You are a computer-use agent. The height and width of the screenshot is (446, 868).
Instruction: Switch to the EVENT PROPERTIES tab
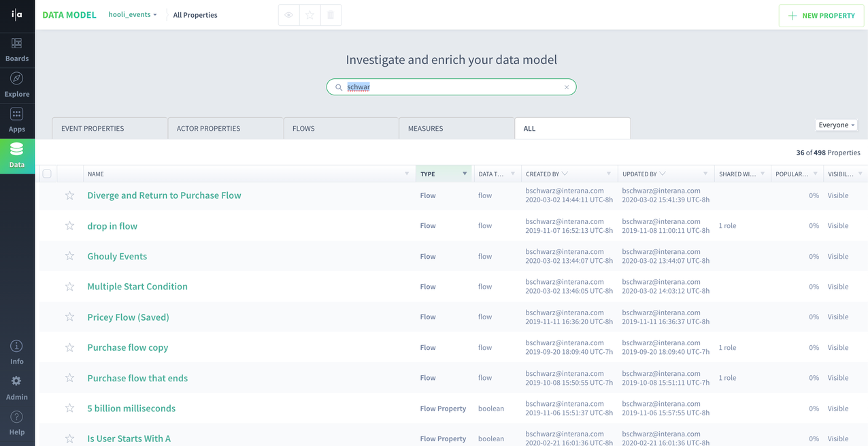110,128
